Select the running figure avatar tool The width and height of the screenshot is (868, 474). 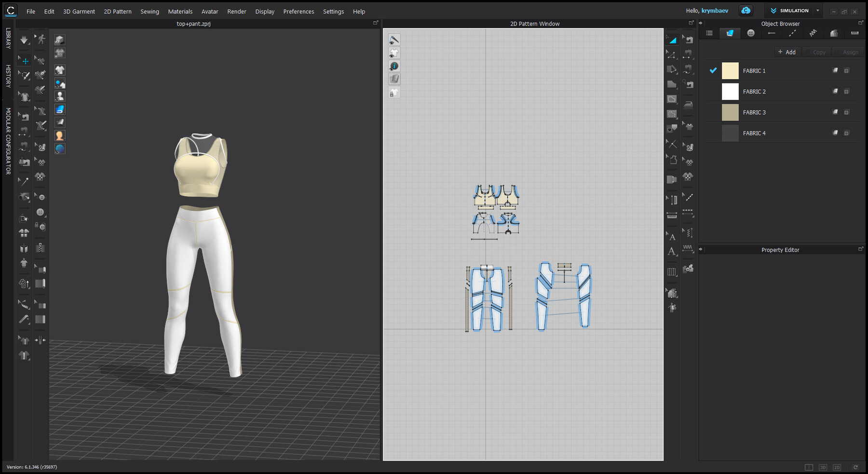tap(41, 40)
